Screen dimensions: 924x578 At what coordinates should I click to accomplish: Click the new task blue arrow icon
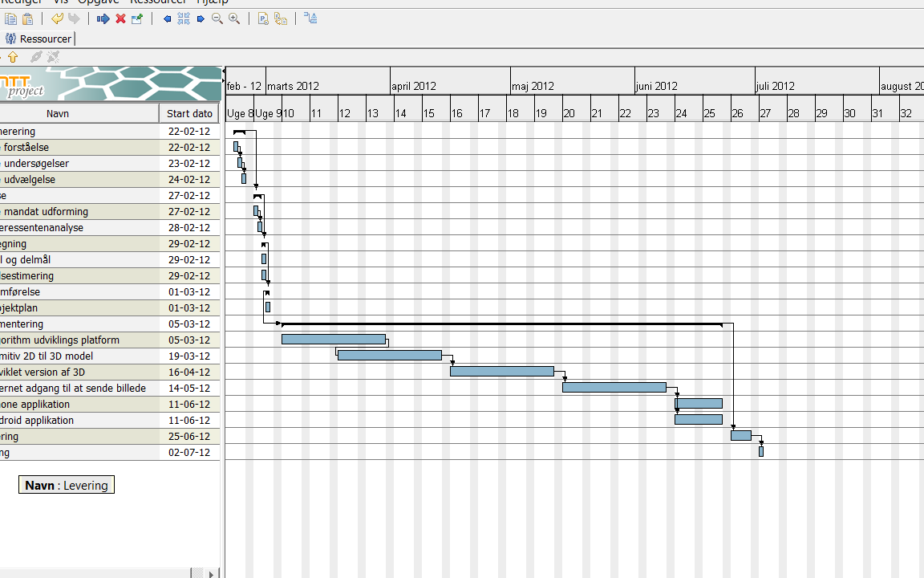click(103, 19)
